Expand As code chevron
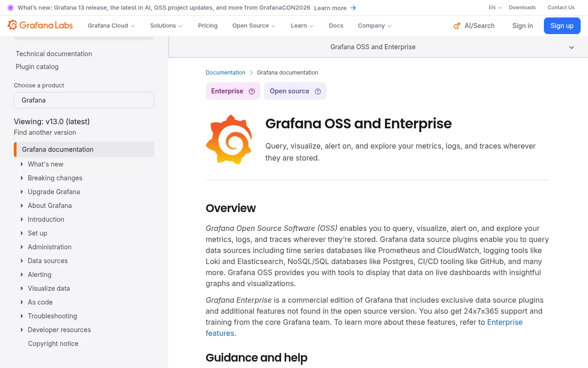This screenshot has height=368, width=588. coord(22,302)
